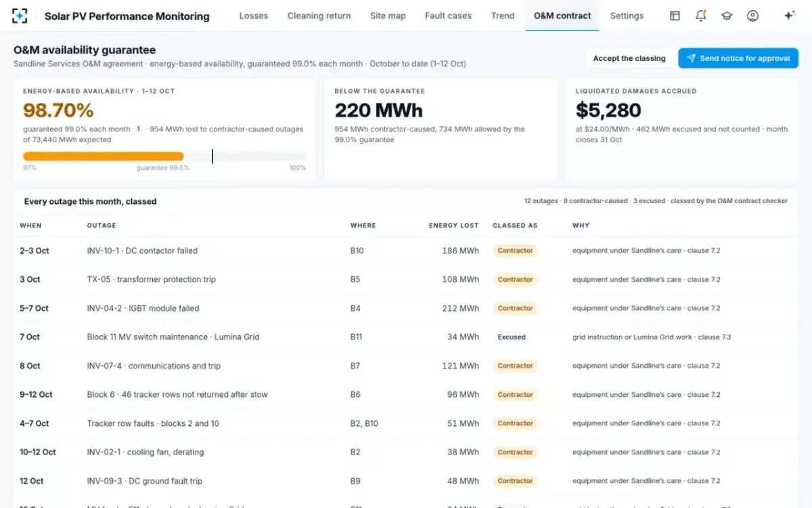Select the O&M contract tab
The image size is (812, 508).
pyautogui.click(x=562, y=16)
